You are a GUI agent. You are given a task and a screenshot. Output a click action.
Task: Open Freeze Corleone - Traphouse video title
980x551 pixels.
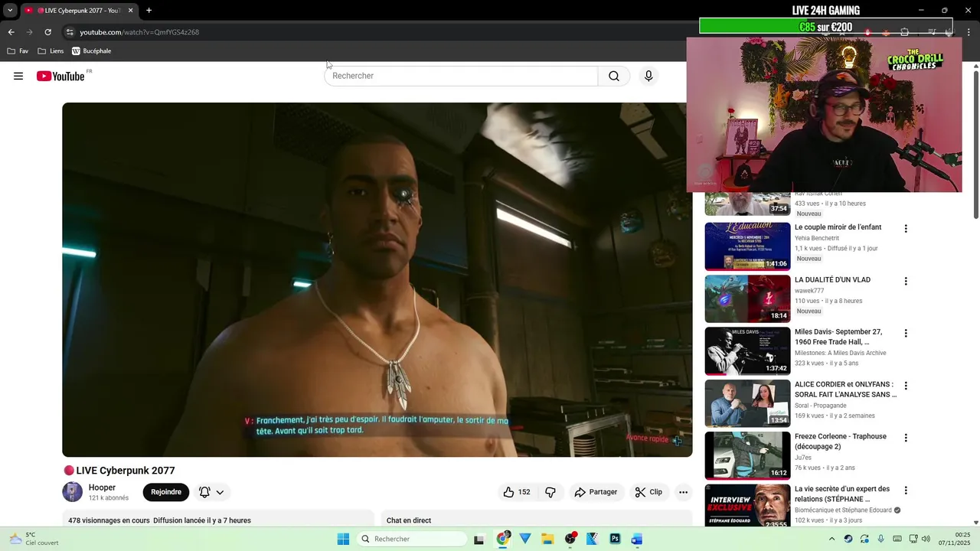click(841, 442)
